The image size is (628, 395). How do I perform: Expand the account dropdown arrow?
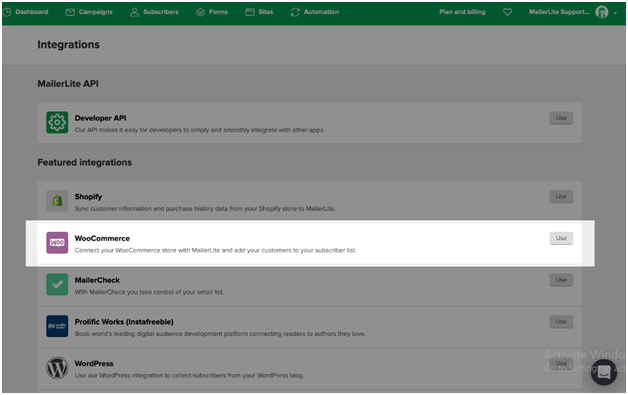615,13
